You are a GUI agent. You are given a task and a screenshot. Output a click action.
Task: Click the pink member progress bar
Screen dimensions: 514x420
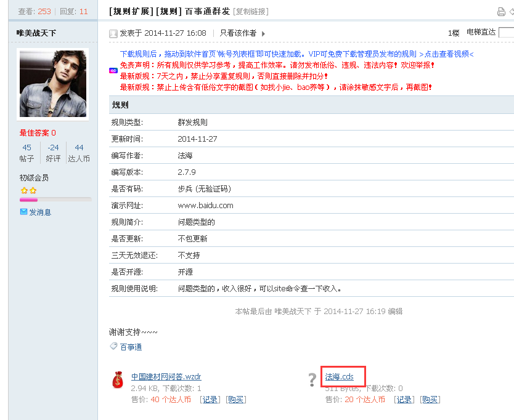pos(28,199)
